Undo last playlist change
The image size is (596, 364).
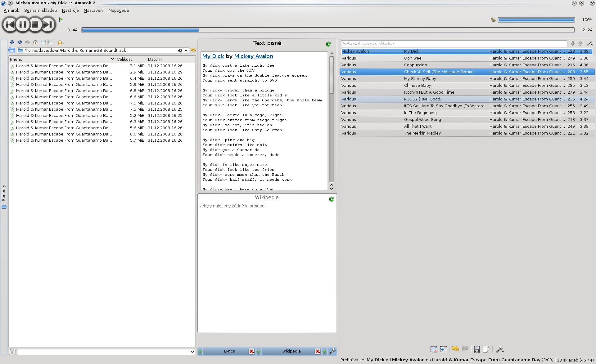pyautogui.click(x=455, y=349)
